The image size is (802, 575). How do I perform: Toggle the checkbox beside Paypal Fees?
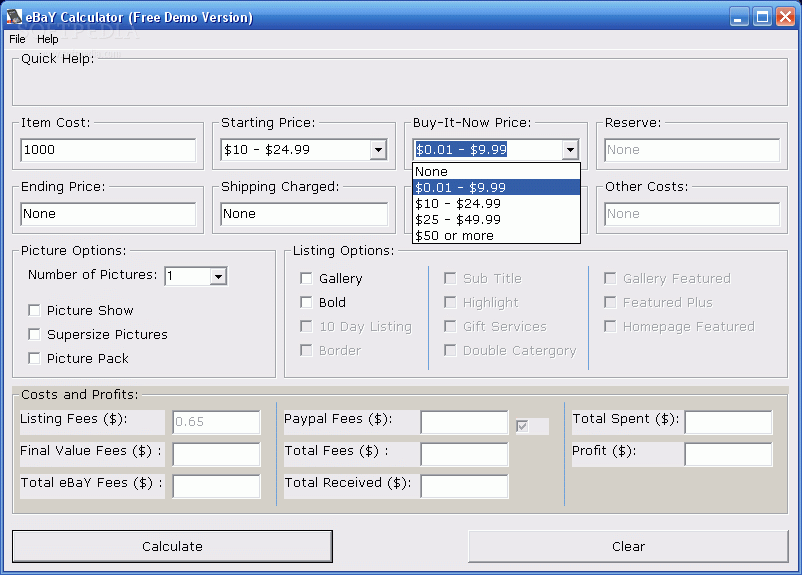click(522, 426)
